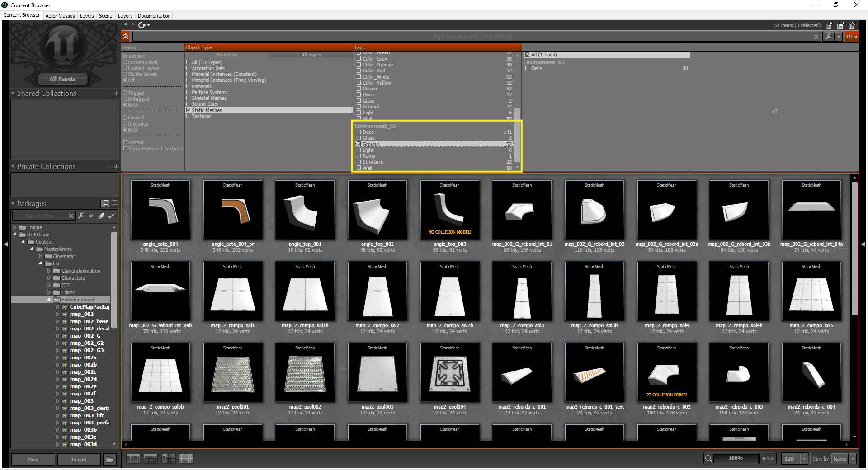Float the content browser panel icon
This screenshot has width=868, height=470.
[x=840, y=26]
